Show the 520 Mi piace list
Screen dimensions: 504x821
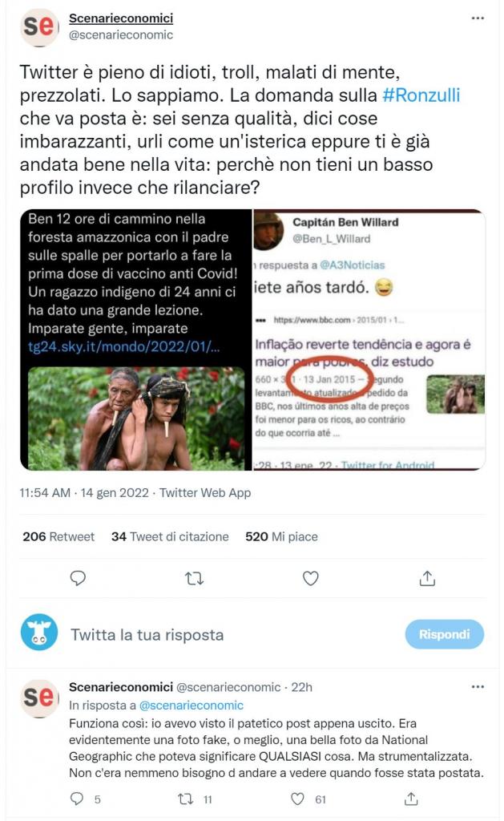[x=281, y=536]
